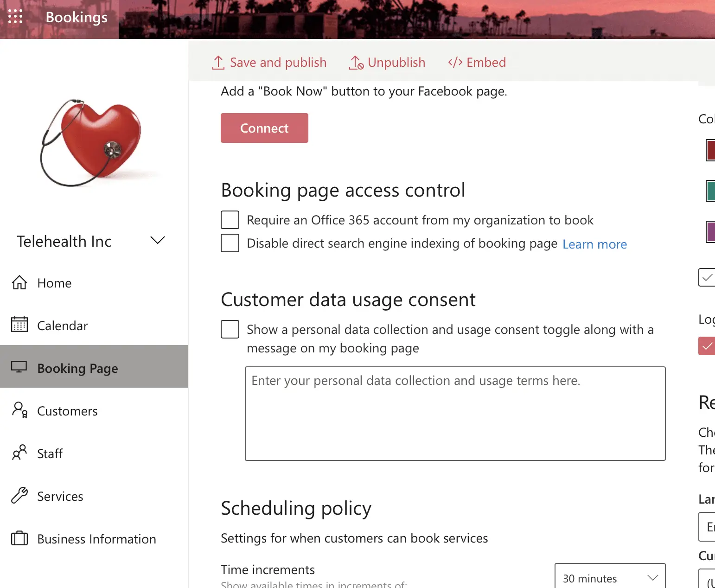Click the Bookings app title
715x588 pixels.
77,18
